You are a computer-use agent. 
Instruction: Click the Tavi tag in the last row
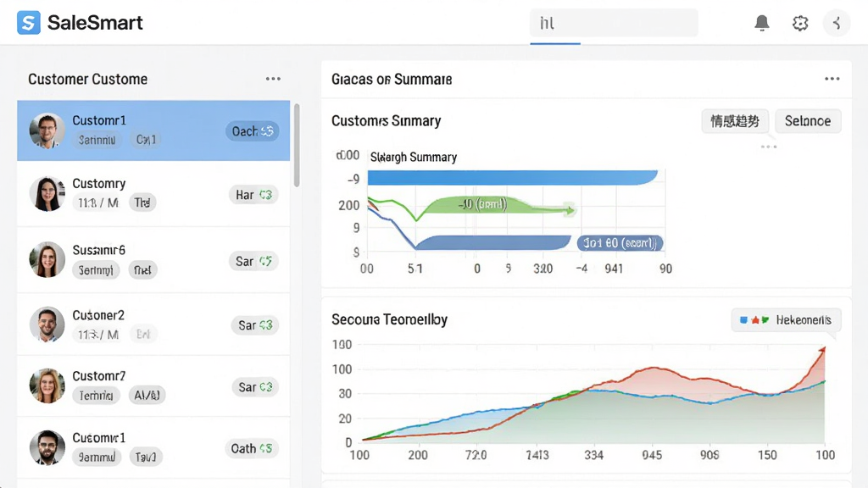146,457
